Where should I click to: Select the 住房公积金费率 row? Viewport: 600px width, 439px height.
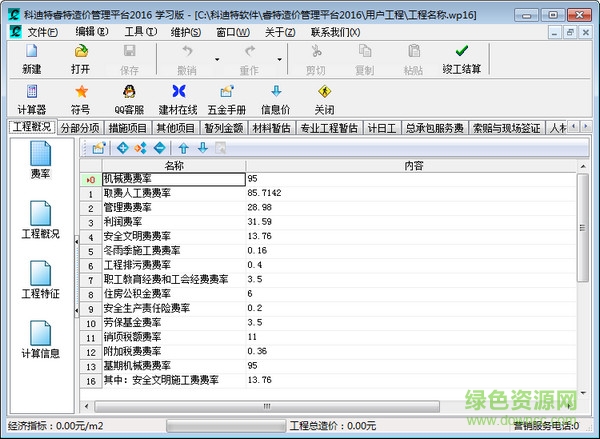pos(328,294)
